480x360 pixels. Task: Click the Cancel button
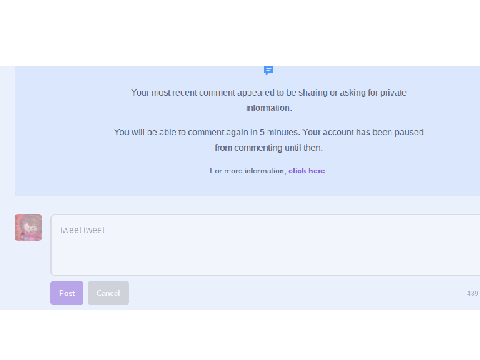108,293
